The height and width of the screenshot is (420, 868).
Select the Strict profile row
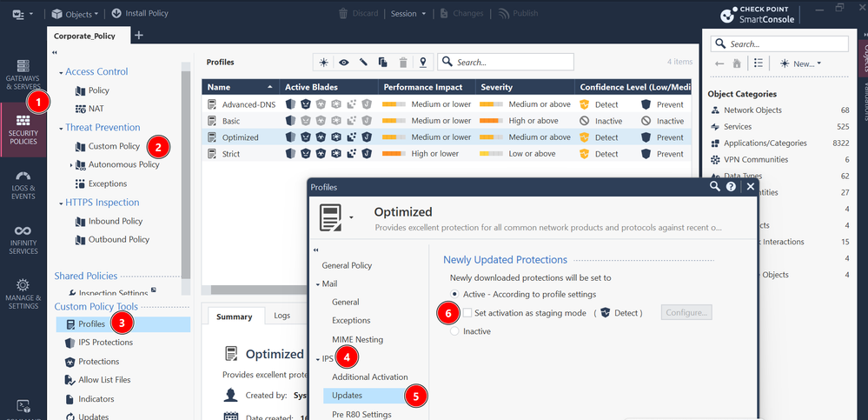click(447, 154)
